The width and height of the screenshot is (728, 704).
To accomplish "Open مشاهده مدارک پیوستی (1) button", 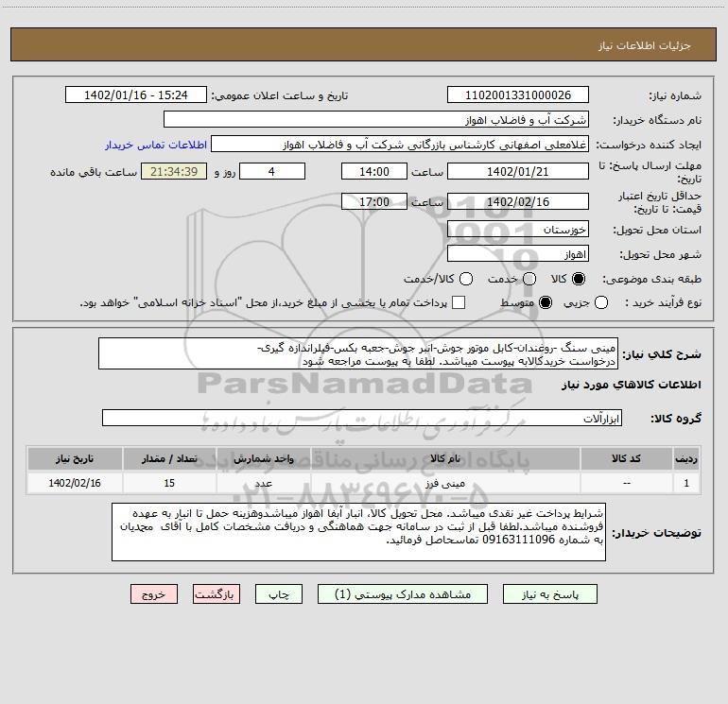I will tap(403, 594).
